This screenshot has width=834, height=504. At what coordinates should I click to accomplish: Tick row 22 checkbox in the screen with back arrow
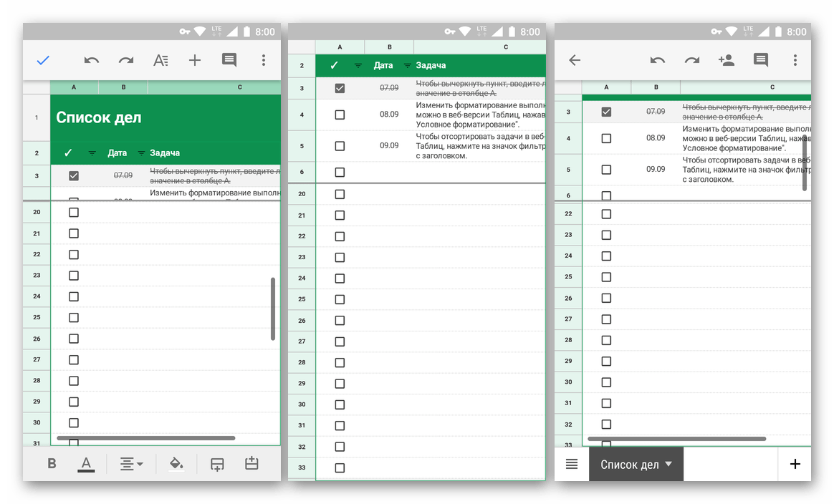(x=606, y=214)
